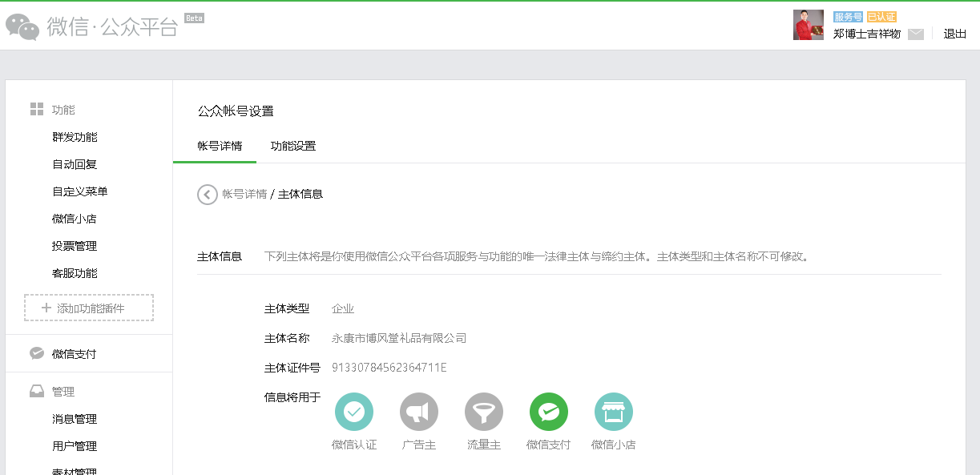Click the WeChat logo in the header
Screen dimensions: 980x475
coord(22,26)
